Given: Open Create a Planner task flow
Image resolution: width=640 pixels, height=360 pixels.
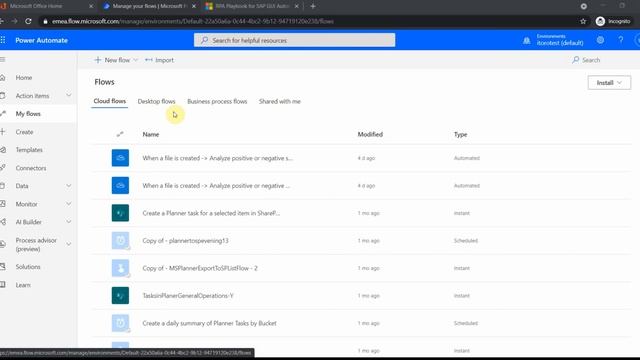Looking at the screenshot, I should (x=211, y=213).
